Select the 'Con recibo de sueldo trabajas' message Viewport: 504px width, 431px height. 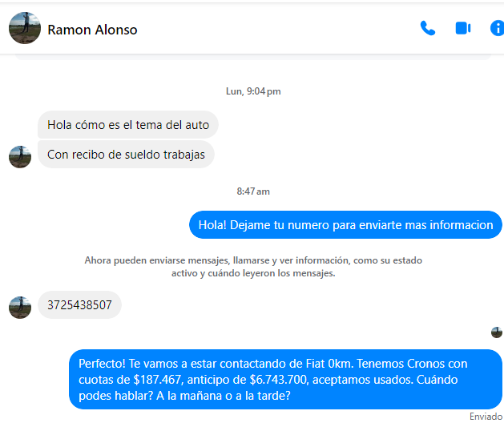click(x=126, y=155)
